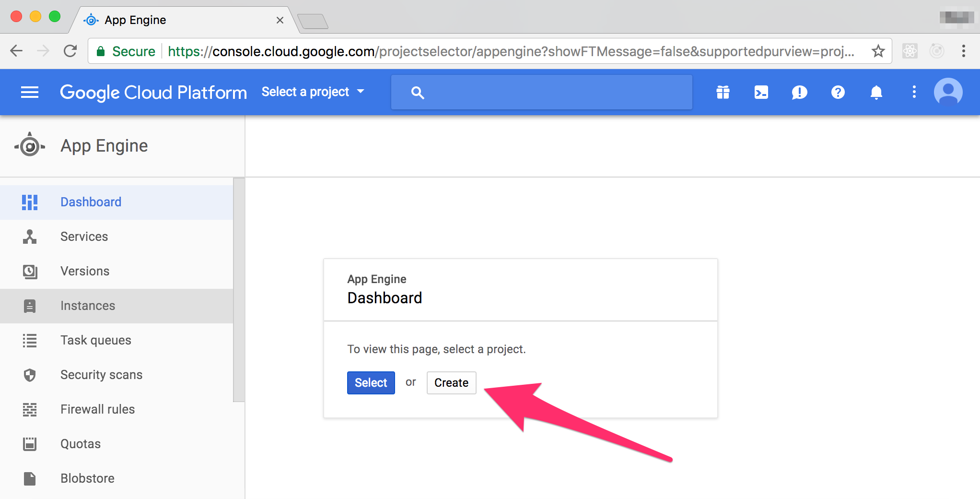Open Dashboard in the sidebar
Image resolution: width=980 pixels, height=499 pixels.
117,202
